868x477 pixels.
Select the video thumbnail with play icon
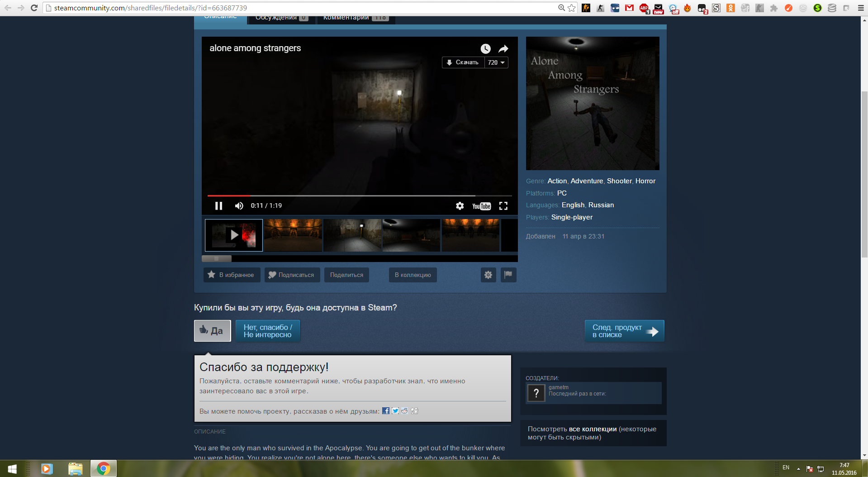[234, 235]
